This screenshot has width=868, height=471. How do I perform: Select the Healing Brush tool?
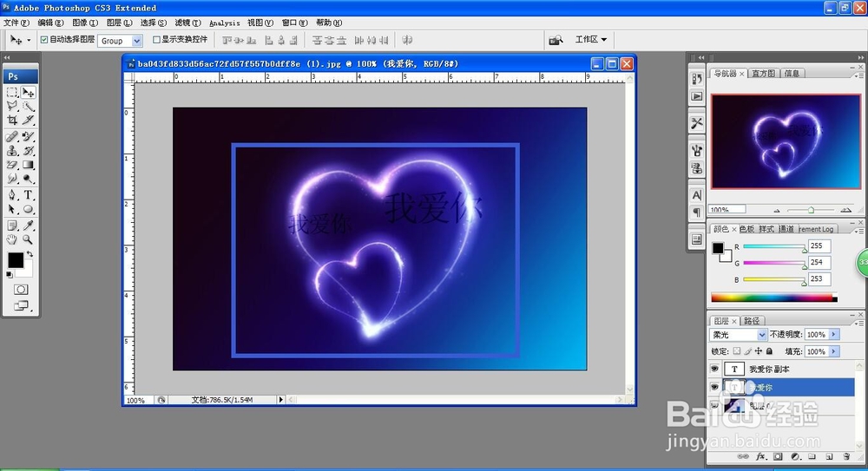pyautogui.click(x=12, y=136)
